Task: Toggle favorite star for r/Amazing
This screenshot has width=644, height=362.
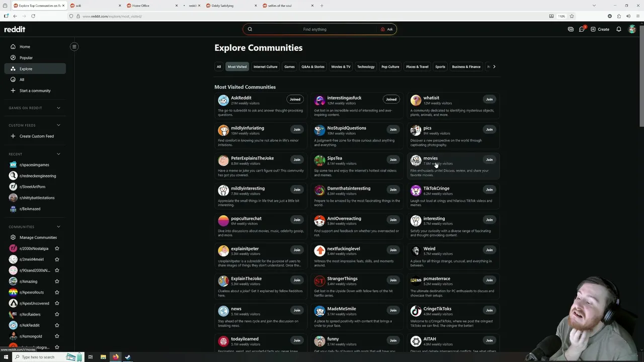Action: [57, 282]
